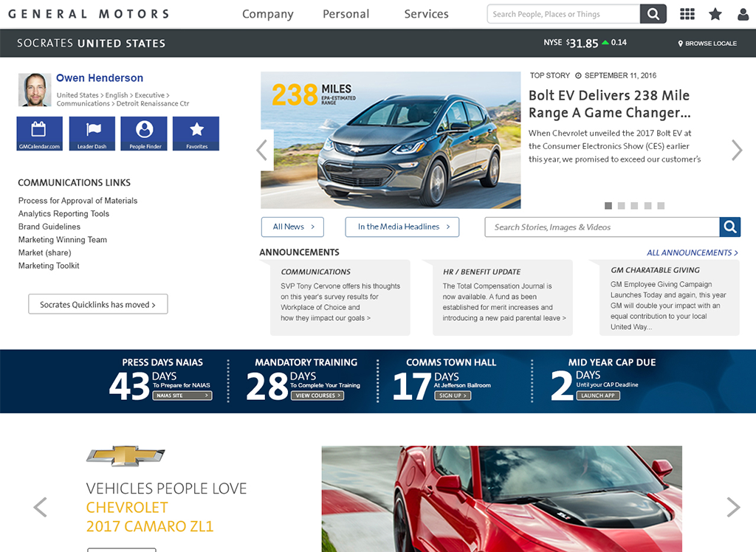Image resolution: width=756 pixels, height=552 pixels.
Task: Click Search People, Places or Things field
Action: (563, 14)
